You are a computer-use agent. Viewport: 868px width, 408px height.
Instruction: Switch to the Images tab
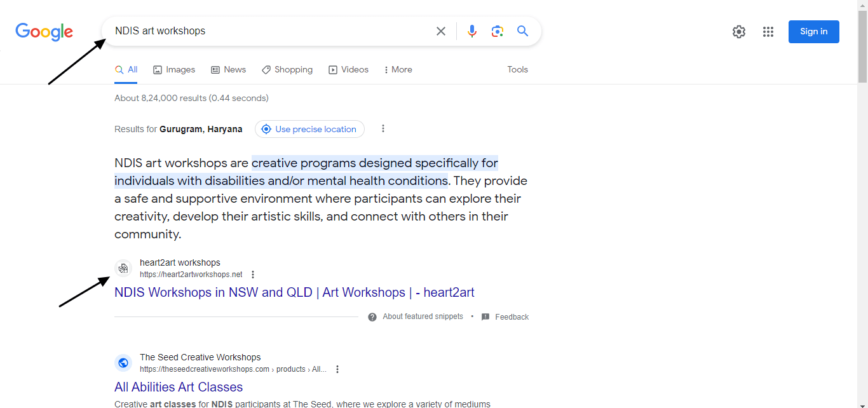[174, 70]
